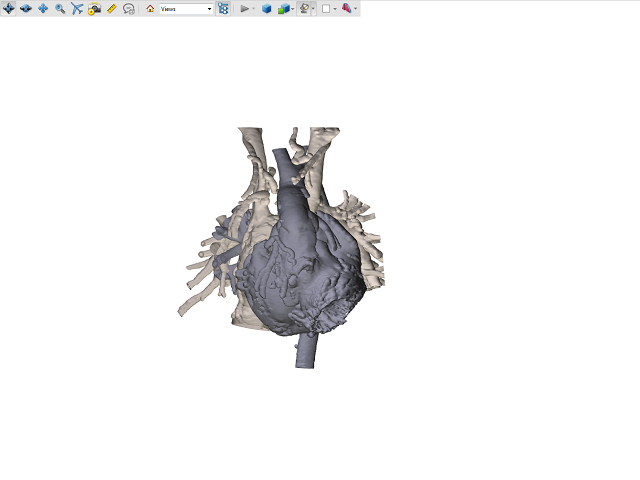Return to default home view
The width and height of the screenshot is (640, 480).
click(150, 9)
